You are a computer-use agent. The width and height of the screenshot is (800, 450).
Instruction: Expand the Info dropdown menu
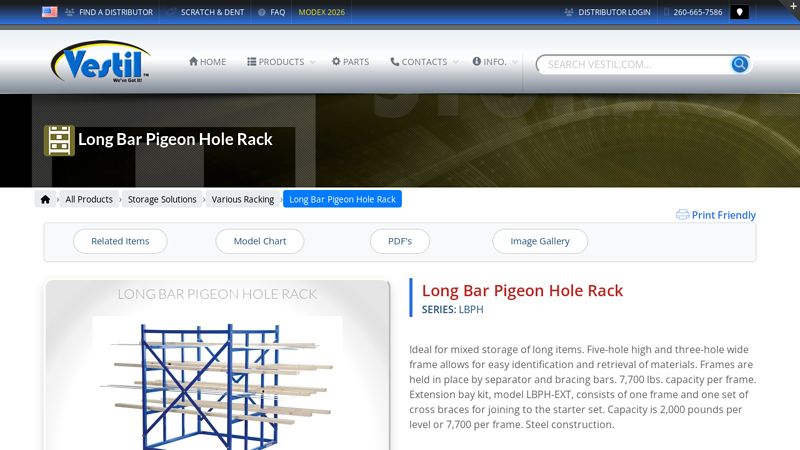tap(495, 62)
